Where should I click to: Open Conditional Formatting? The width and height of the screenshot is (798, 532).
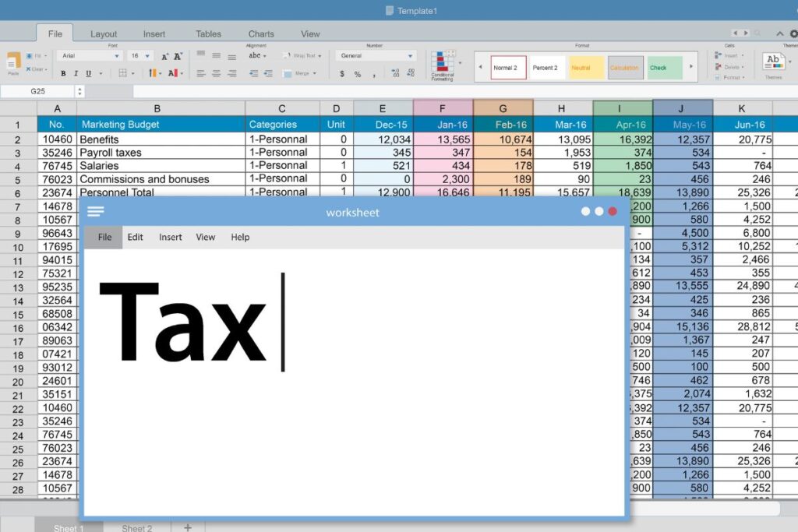443,65
